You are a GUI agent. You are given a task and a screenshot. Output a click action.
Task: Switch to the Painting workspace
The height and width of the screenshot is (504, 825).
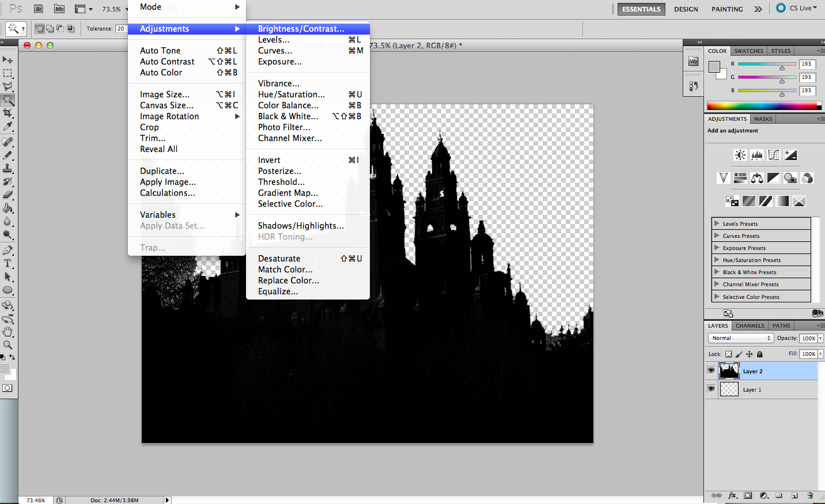coord(727,9)
